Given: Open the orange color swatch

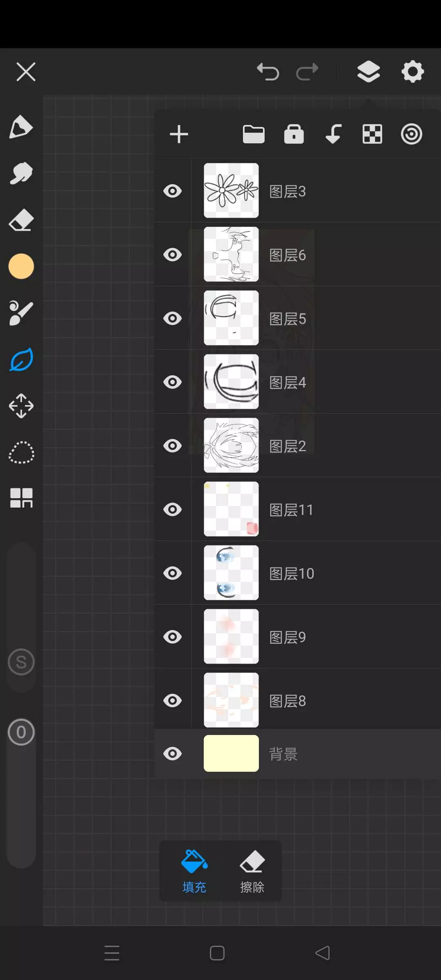Looking at the screenshot, I should point(21,267).
